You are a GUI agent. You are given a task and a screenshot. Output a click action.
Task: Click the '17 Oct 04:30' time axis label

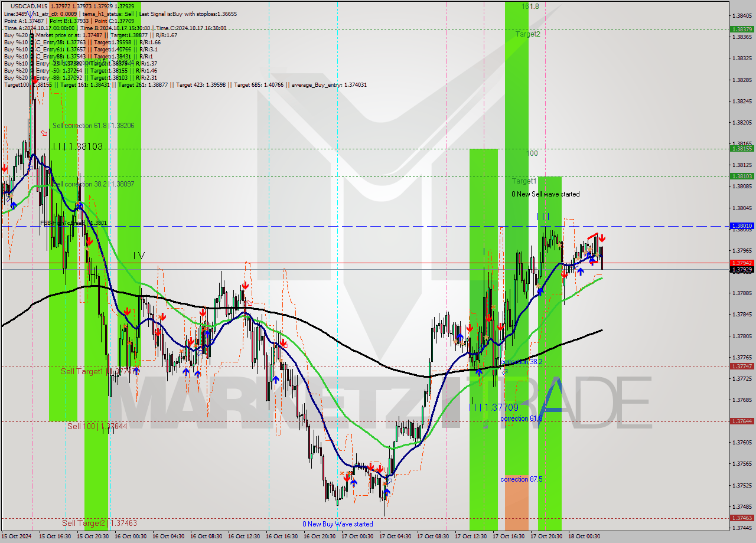pos(395,537)
